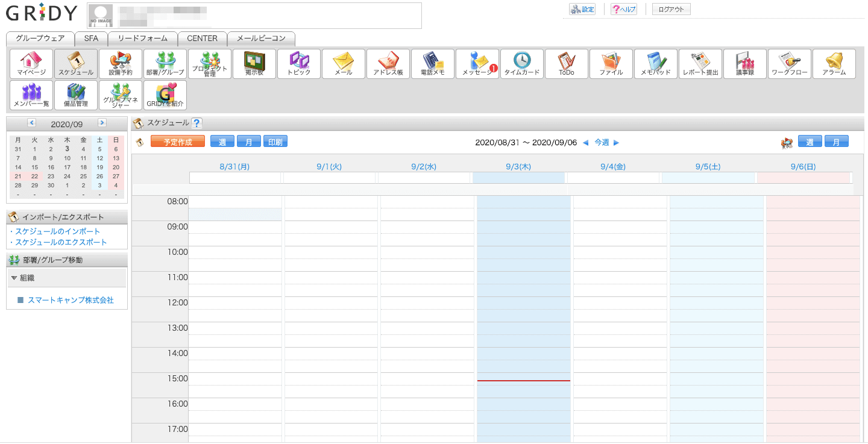
Task: Open the 掲示板 bulletin board icon
Action: tap(254, 64)
